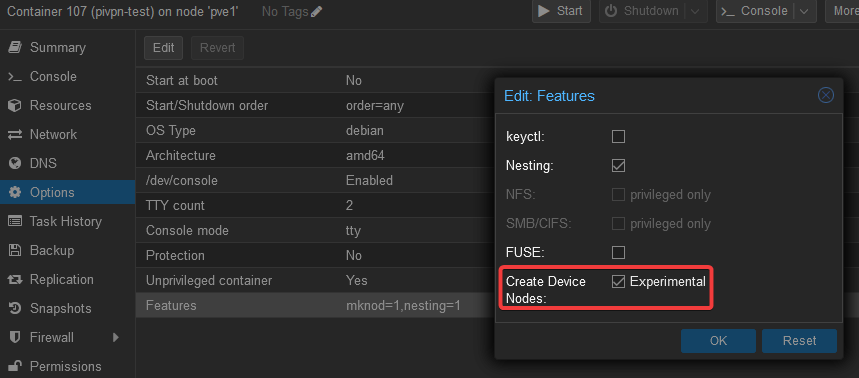The height and width of the screenshot is (378, 859).
Task: Open the Console dropdown arrow in header
Action: coord(804,11)
